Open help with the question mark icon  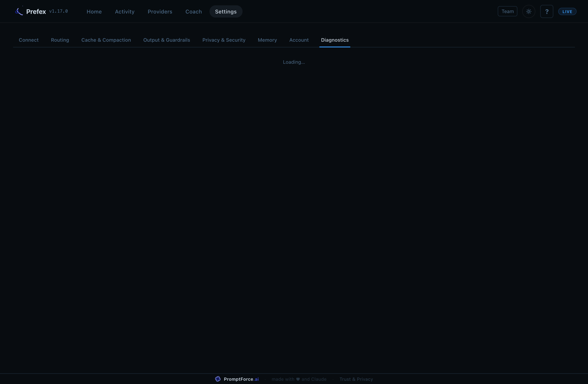[547, 11]
